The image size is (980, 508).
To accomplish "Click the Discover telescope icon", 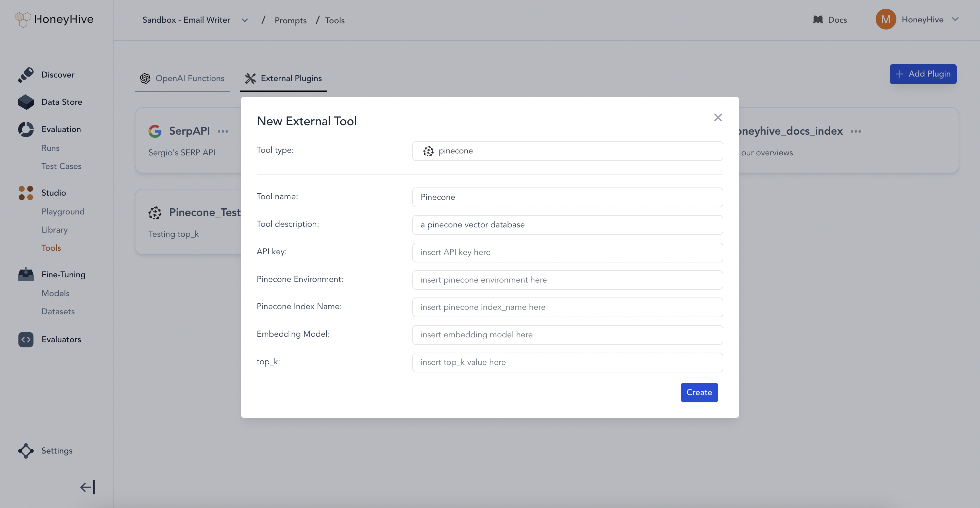I will pos(26,75).
